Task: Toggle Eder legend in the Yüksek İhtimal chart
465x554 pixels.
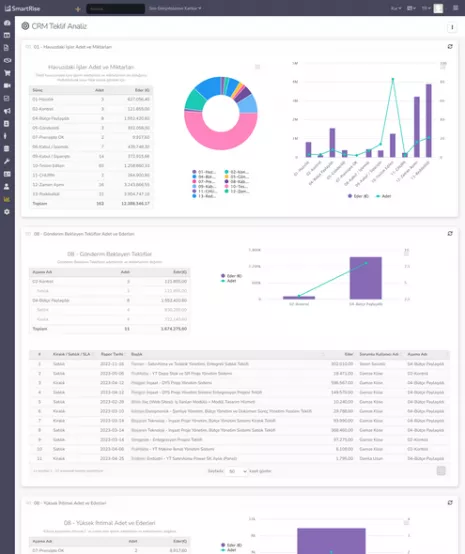Action: (x=231, y=545)
